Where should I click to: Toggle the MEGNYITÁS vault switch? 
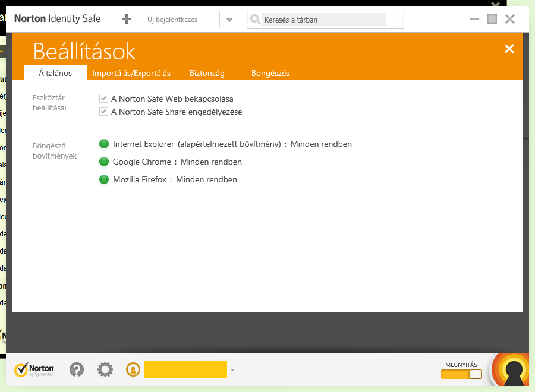[461, 374]
